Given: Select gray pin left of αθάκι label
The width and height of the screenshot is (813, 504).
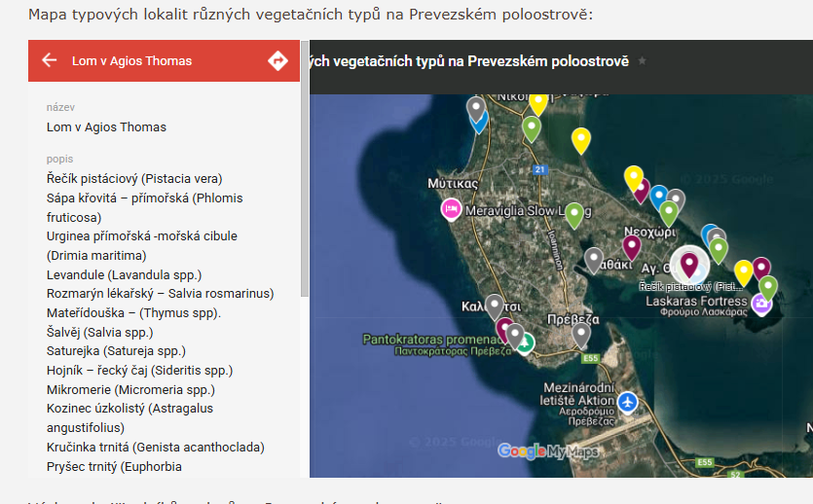Looking at the screenshot, I should [x=594, y=259].
